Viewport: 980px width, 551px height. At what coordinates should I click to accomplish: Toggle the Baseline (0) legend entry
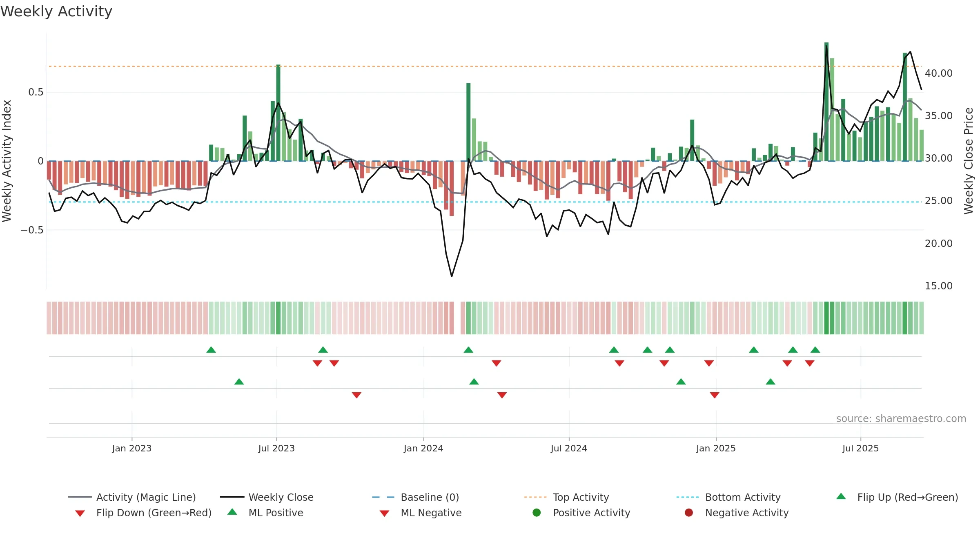(x=416, y=497)
